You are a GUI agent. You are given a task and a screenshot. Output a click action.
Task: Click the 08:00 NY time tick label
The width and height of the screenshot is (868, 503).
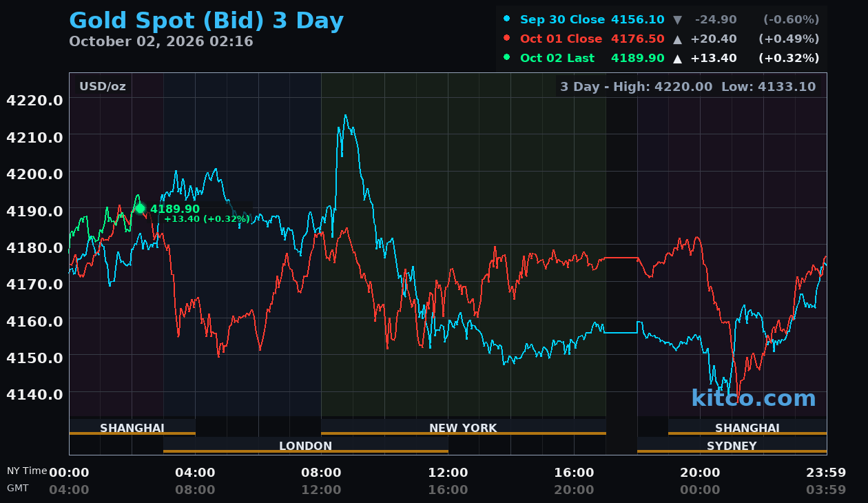click(321, 472)
